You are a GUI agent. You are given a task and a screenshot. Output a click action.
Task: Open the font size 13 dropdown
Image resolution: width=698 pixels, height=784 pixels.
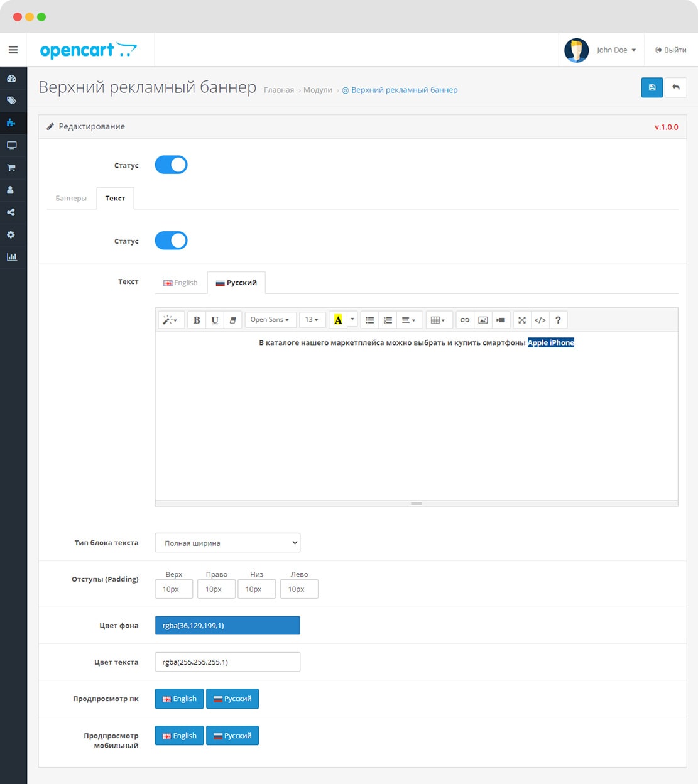(312, 320)
